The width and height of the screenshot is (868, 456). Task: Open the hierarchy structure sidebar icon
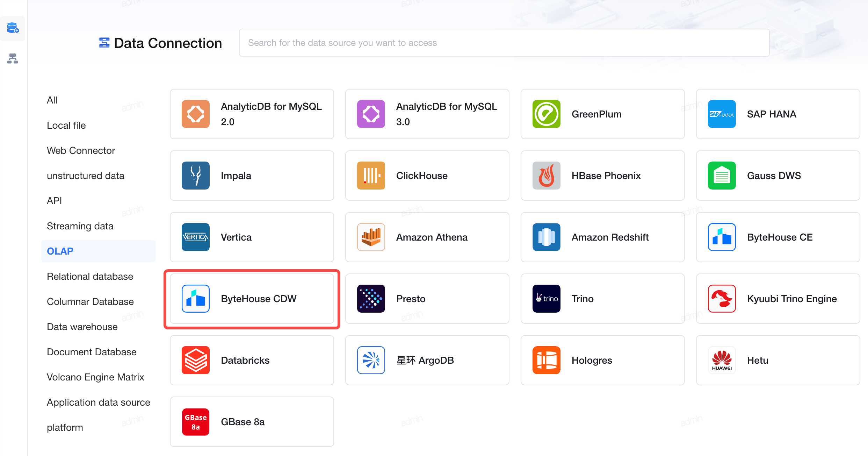13,58
